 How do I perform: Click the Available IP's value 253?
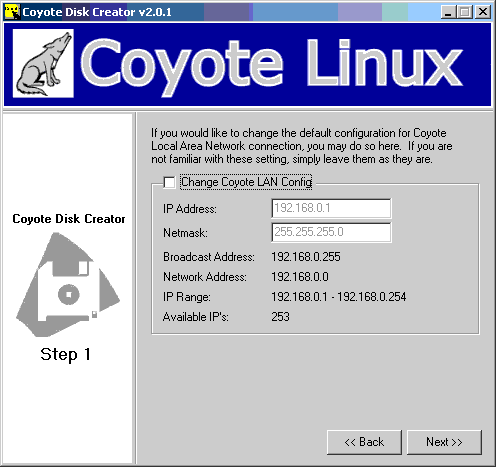click(280, 317)
